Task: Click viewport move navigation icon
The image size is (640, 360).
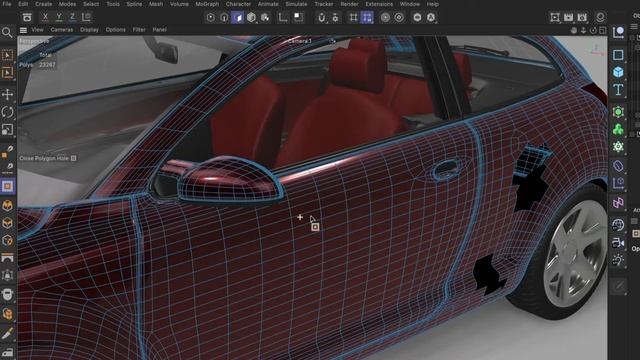Action: click(574, 31)
